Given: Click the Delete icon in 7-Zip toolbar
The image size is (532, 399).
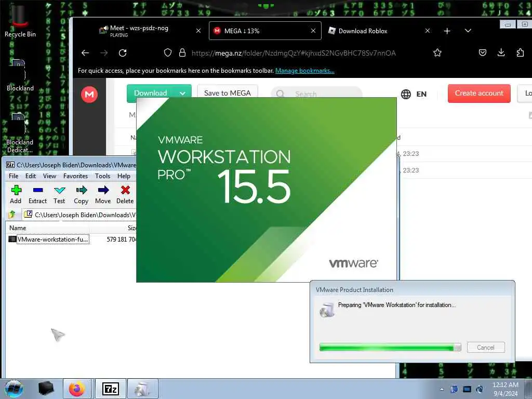Looking at the screenshot, I should [125, 194].
